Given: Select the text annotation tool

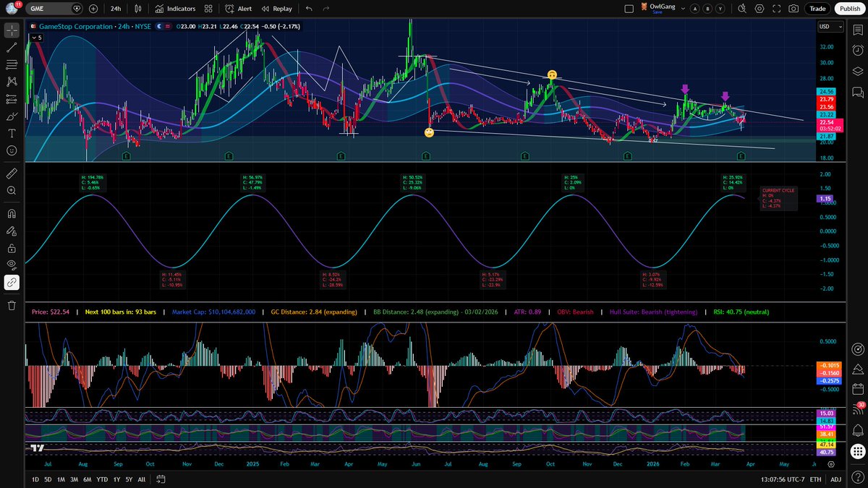Looking at the screenshot, I should 12,133.
